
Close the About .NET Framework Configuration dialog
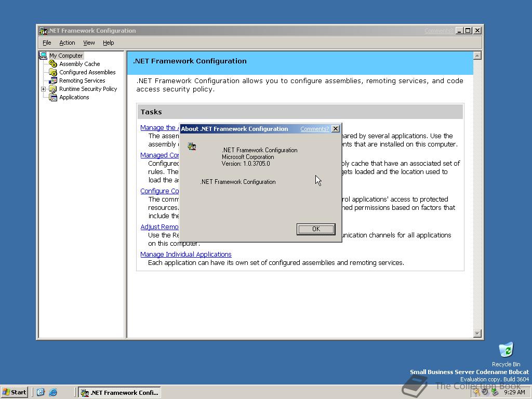click(x=335, y=129)
